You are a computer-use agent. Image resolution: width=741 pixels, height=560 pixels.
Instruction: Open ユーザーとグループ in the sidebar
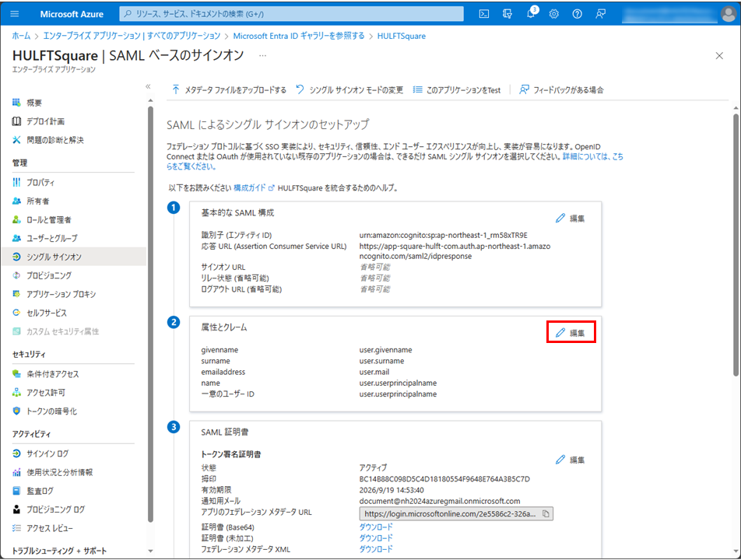click(x=51, y=238)
